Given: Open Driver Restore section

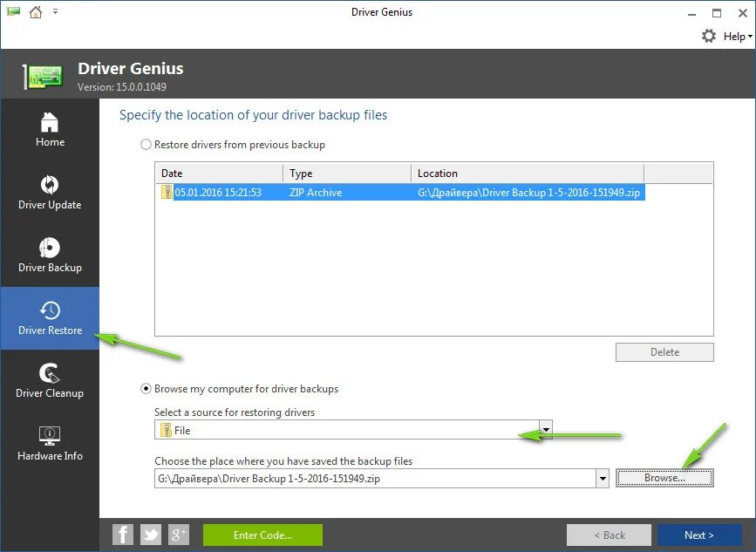Looking at the screenshot, I should click(50, 318).
